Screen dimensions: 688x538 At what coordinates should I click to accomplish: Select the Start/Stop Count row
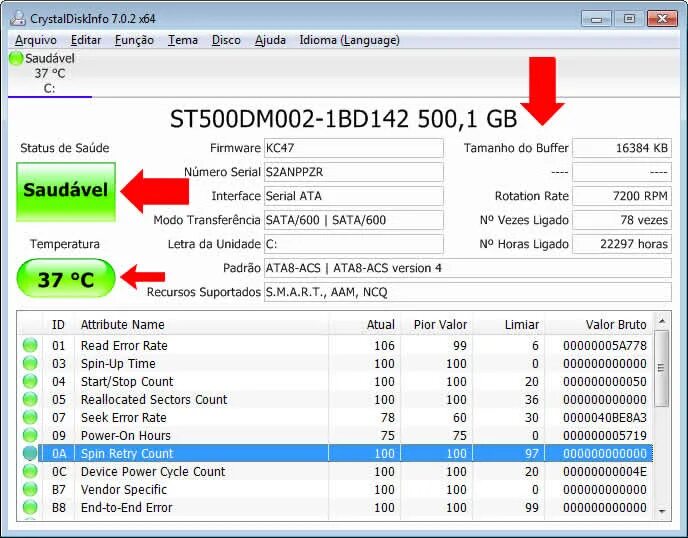(335, 381)
